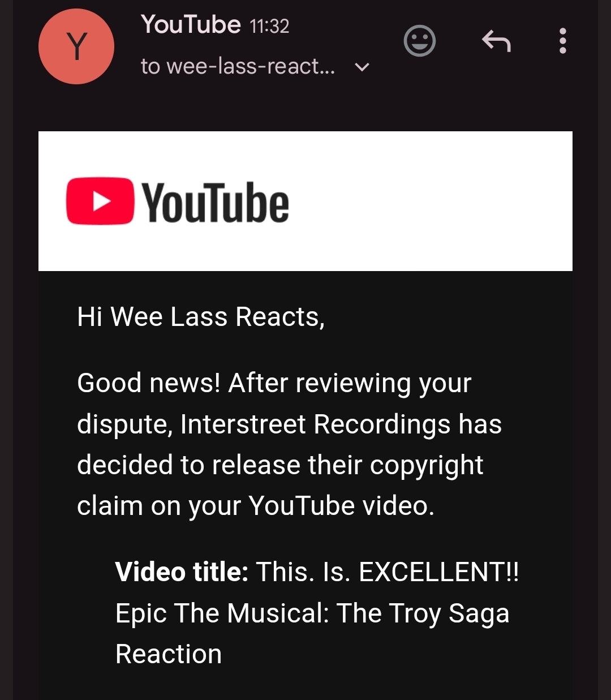Select the sender name YouTube in header
Screen dimensions: 611x700
[x=191, y=25]
